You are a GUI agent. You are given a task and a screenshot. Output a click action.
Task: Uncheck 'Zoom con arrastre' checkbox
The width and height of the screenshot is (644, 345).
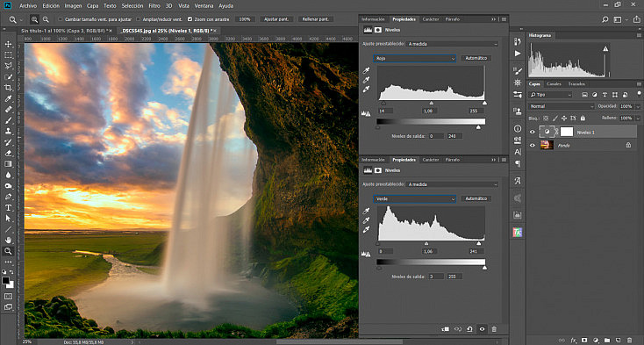[190, 19]
